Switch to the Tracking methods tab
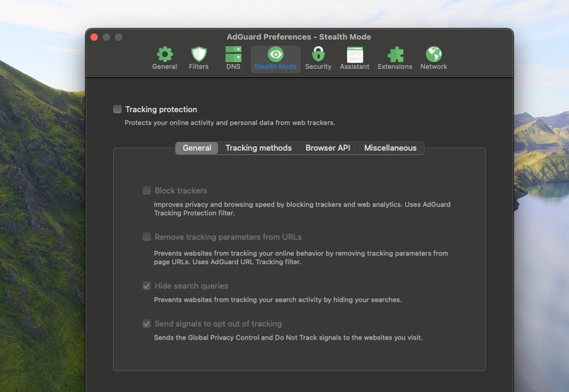 [259, 148]
